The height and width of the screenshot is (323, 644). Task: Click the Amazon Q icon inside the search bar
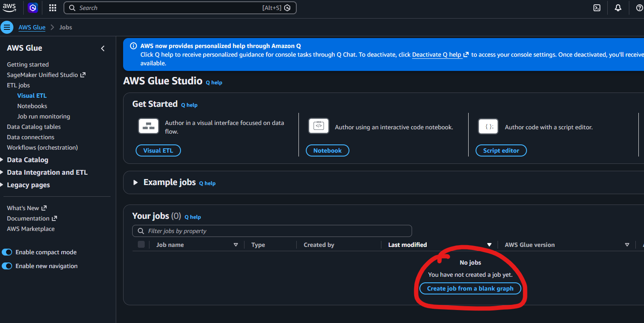click(287, 8)
